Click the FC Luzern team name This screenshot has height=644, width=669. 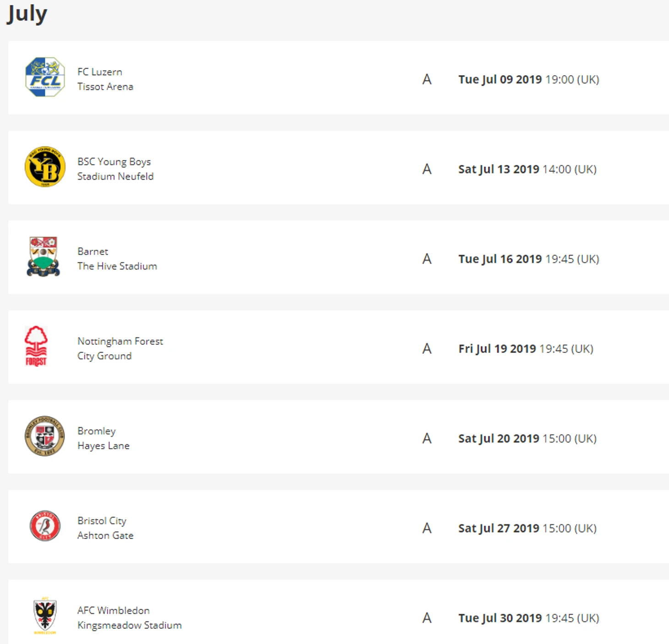[x=100, y=72]
